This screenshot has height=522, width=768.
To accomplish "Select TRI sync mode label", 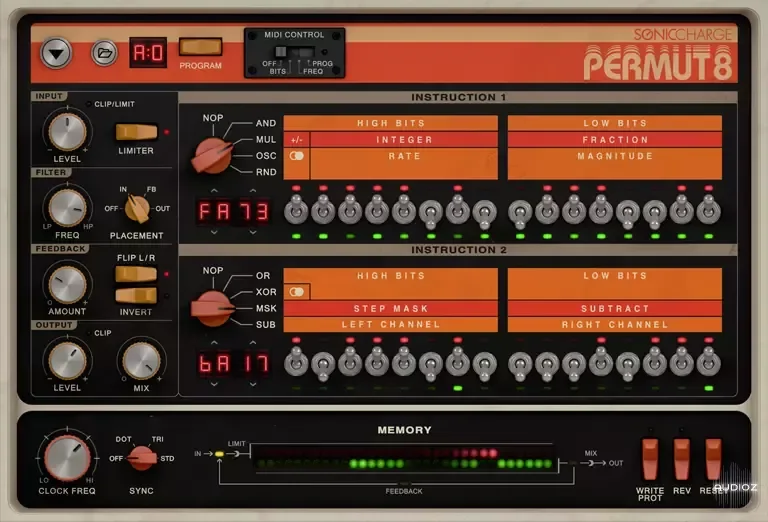I will 158,439.
